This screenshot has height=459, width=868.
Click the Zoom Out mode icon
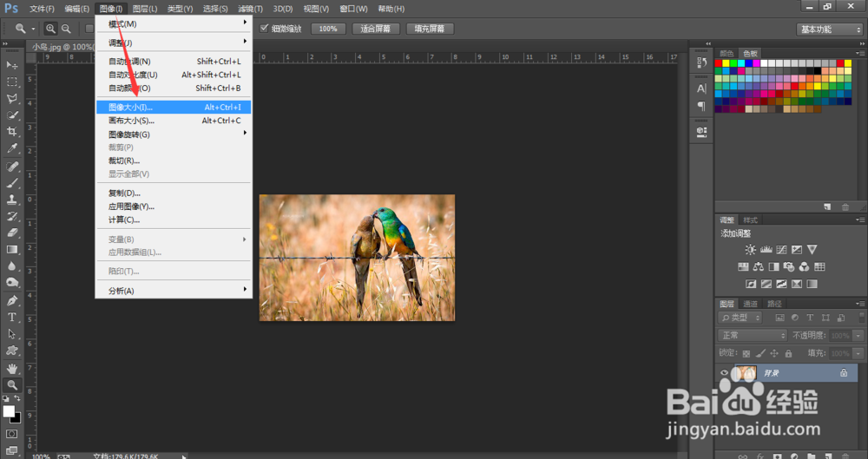tap(66, 29)
